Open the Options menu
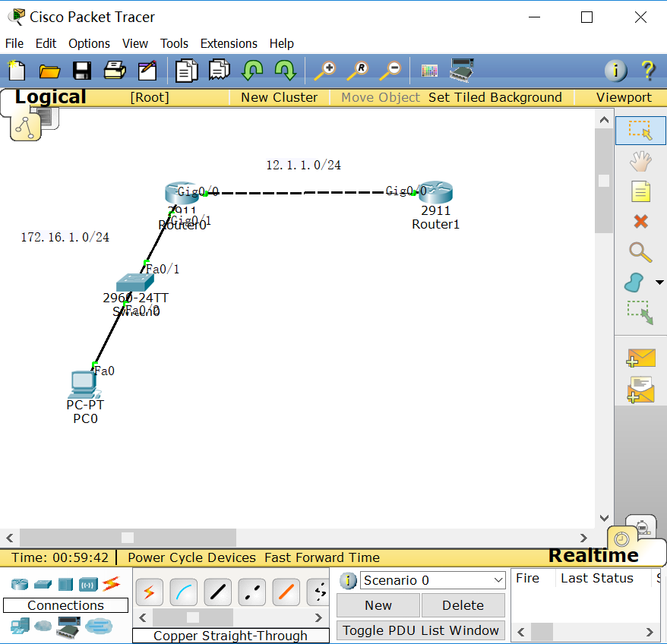The width and height of the screenshot is (667, 644). coord(90,43)
